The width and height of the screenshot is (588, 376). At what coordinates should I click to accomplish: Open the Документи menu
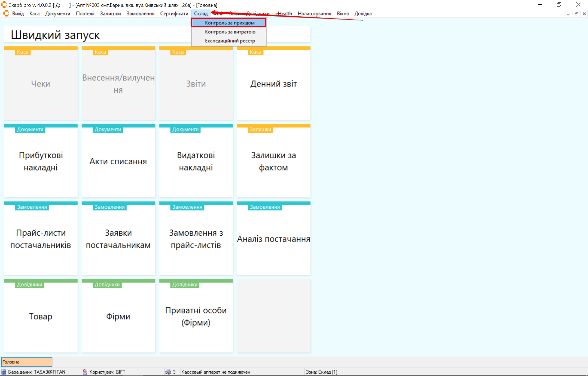pos(57,14)
